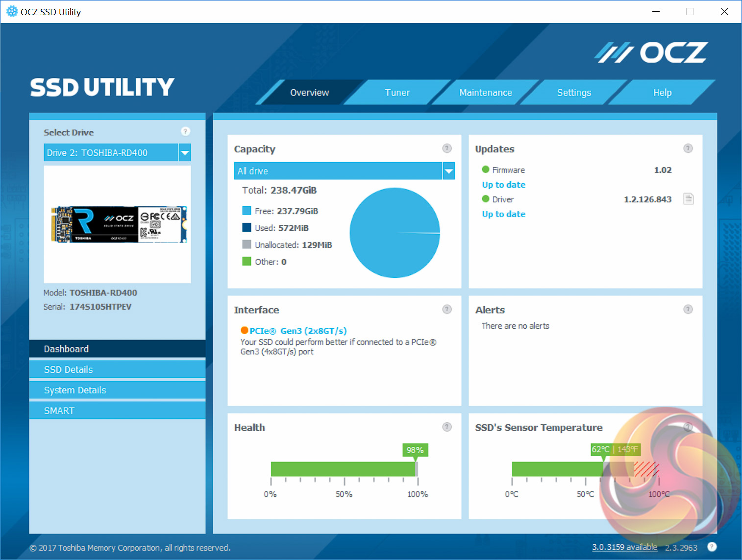Open the Maintenance tab
The image size is (742, 560).
pyautogui.click(x=486, y=93)
